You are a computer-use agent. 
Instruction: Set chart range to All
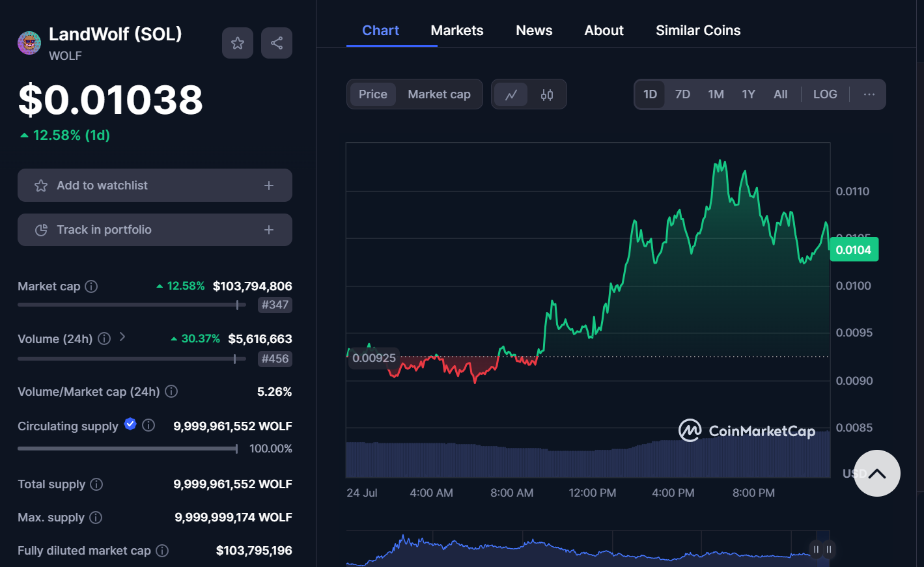[781, 94]
